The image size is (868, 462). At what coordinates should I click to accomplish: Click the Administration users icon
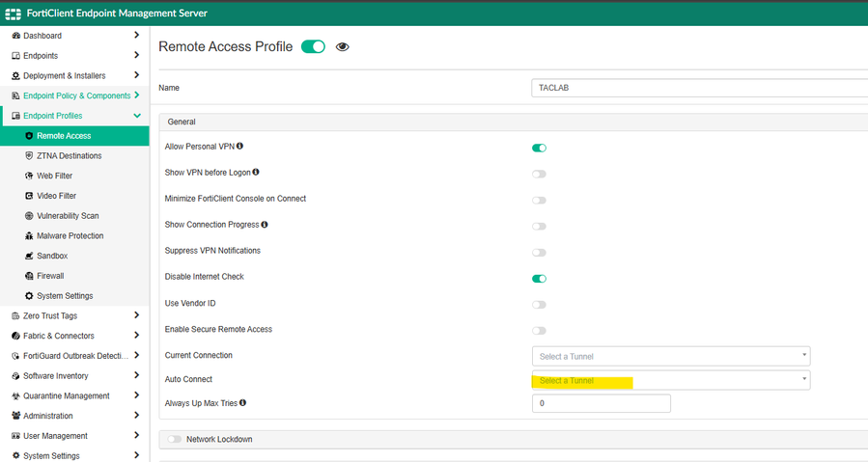16,416
